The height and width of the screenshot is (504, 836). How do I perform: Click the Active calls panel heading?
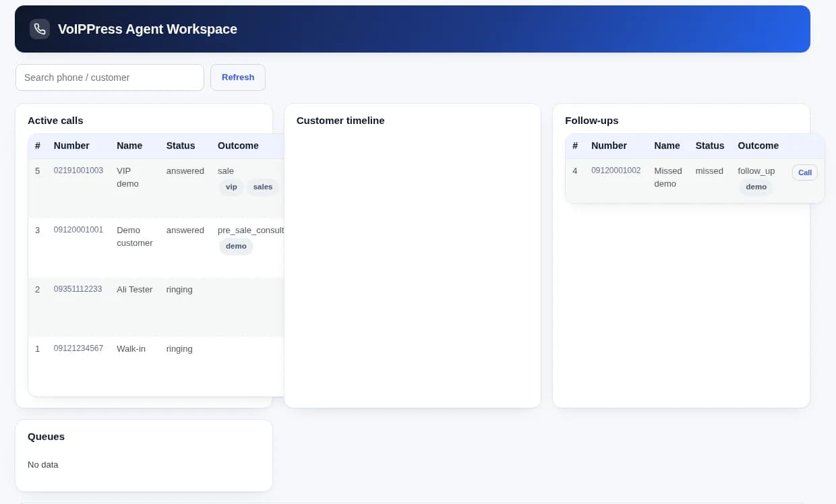click(55, 121)
